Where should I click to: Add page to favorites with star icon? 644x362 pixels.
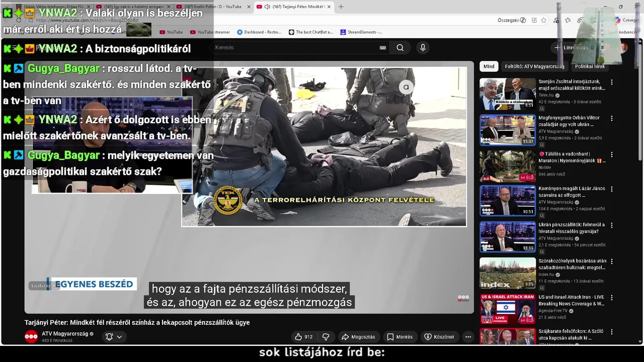(x=544, y=20)
